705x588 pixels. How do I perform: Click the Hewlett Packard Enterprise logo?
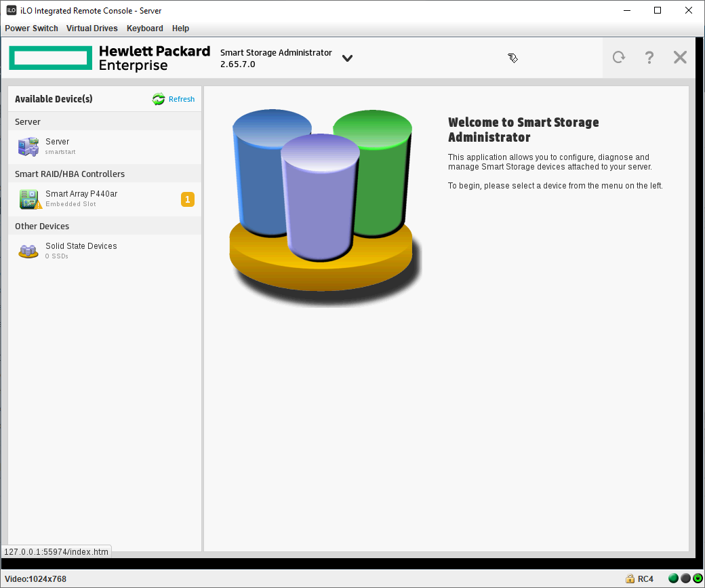[110, 58]
